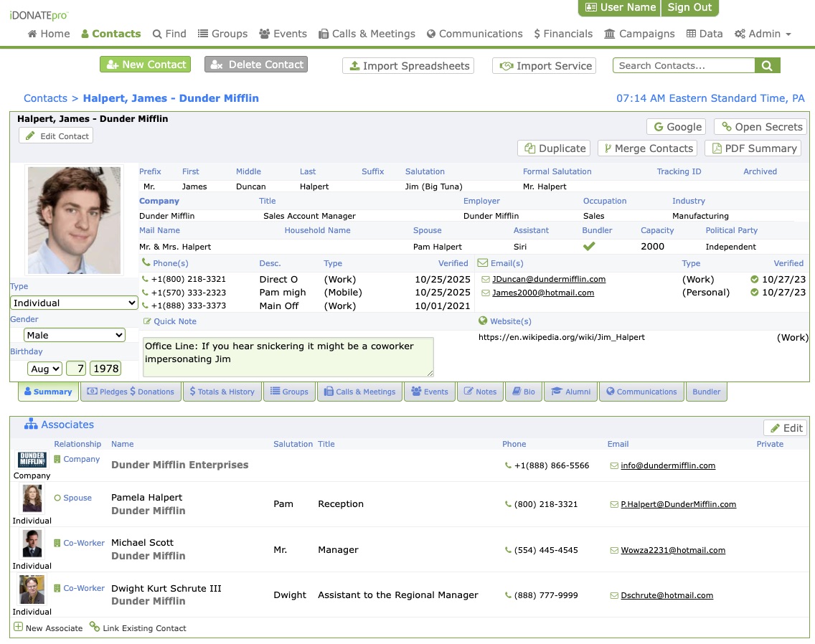
Task: Open the birthday month dropdown Aug
Action: [x=44, y=369]
